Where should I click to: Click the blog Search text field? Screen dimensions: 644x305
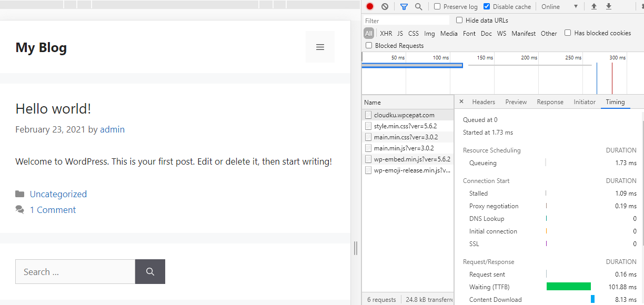pyautogui.click(x=75, y=272)
